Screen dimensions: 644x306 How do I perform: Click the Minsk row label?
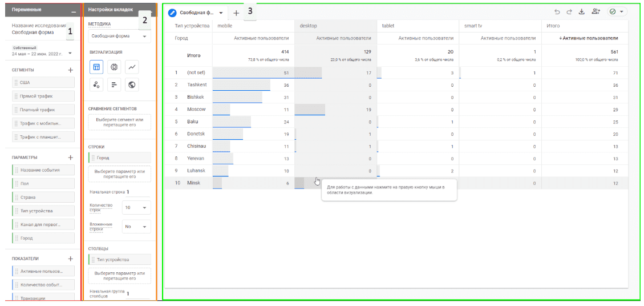[193, 183]
